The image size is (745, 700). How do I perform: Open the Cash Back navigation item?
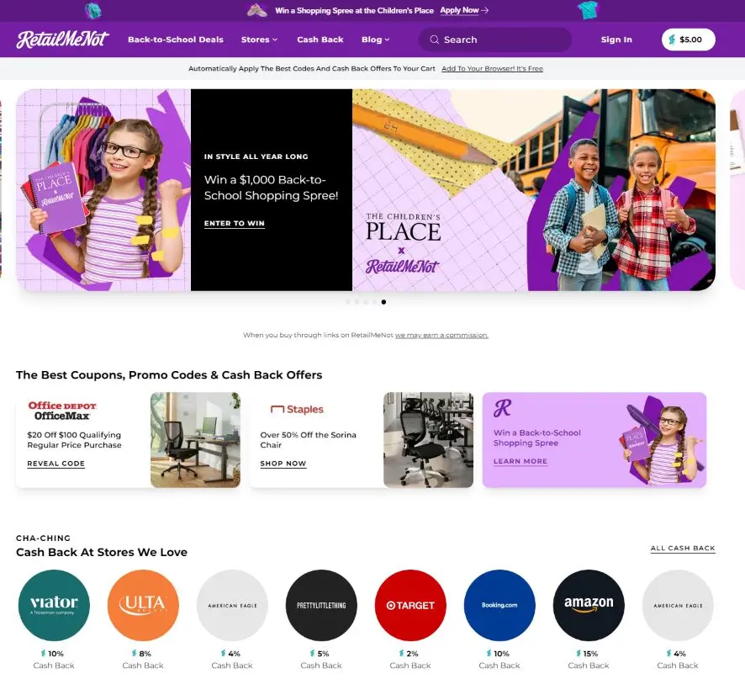(x=320, y=39)
